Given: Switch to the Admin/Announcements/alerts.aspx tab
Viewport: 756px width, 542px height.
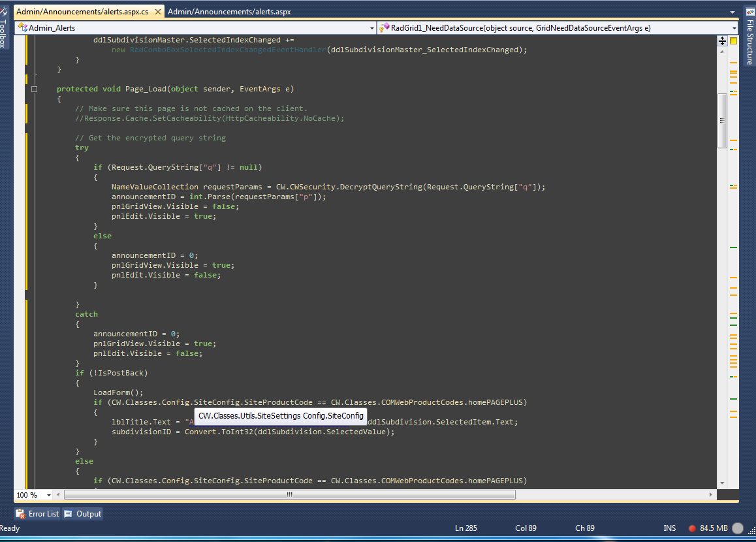Looking at the screenshot, I should tap(229, 12).
